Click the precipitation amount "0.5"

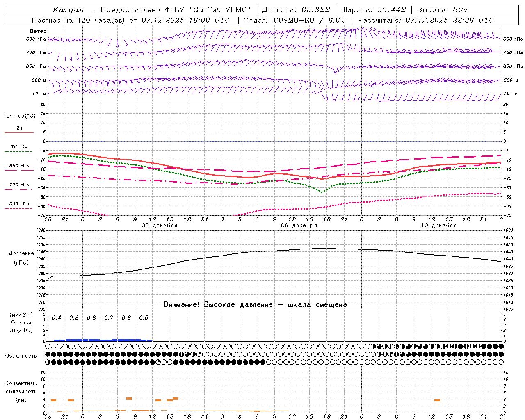[144, 318]
